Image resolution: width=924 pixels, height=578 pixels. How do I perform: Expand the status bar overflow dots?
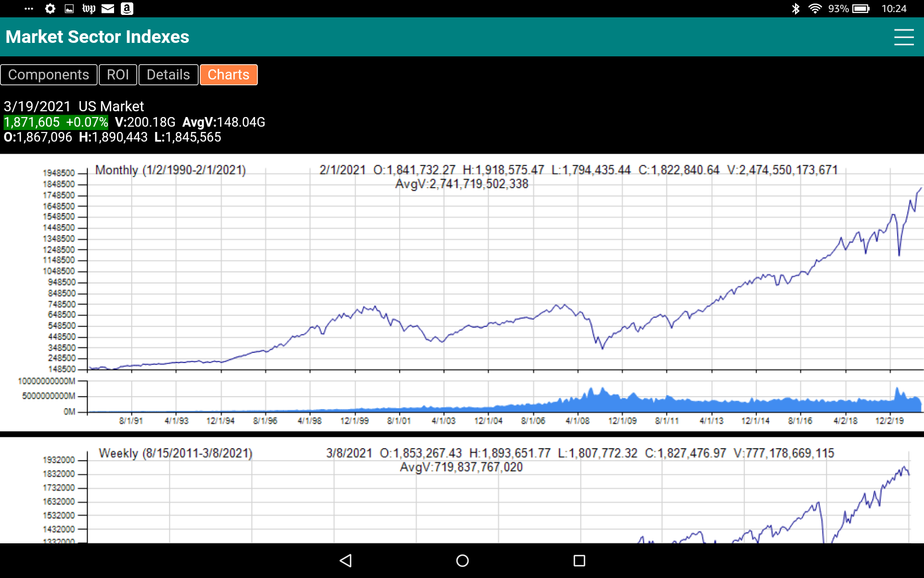[x=29, y=8]
